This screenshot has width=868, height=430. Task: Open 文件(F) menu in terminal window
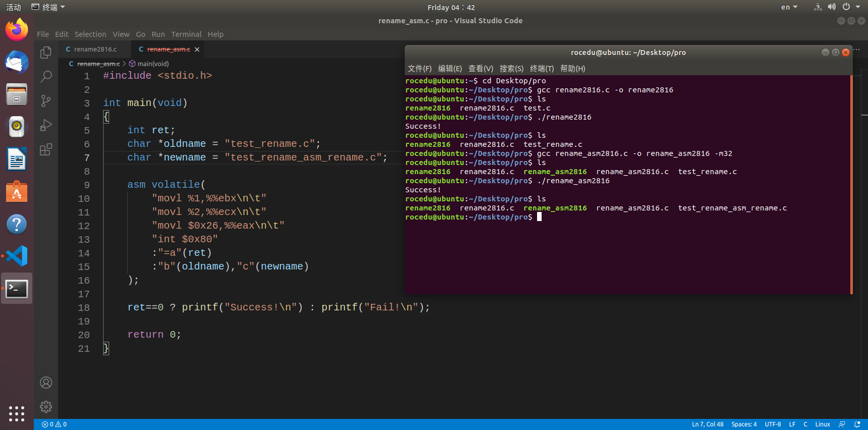coord(419,69)
